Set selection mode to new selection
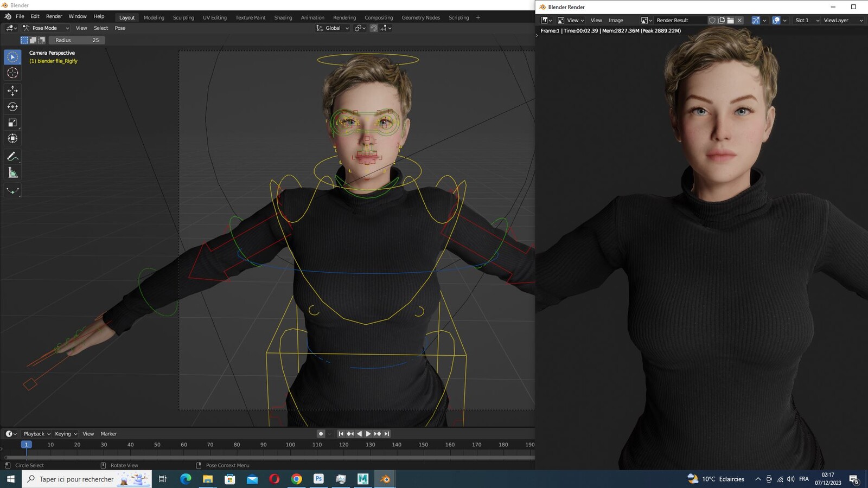The height and width of the screenshot is (488, 868). click(x=24, y=40)
